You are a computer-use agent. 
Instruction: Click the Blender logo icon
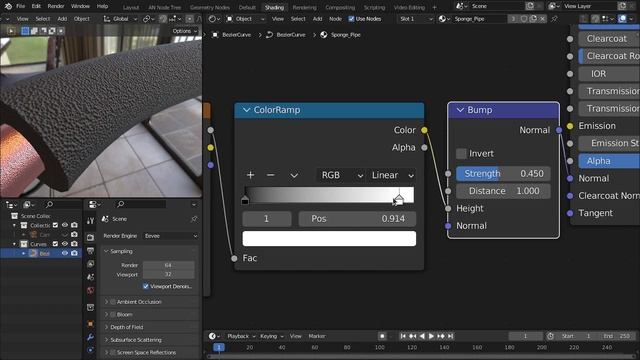(8, 6)
